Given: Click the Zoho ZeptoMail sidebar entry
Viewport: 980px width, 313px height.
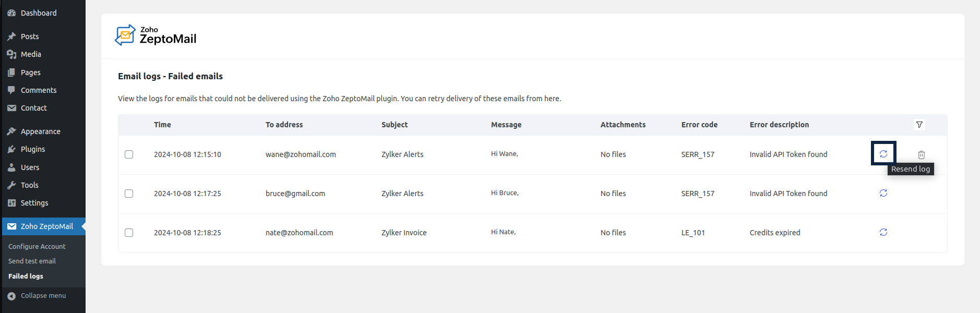Looking at the screenshot, I should (x=46, y=226).
